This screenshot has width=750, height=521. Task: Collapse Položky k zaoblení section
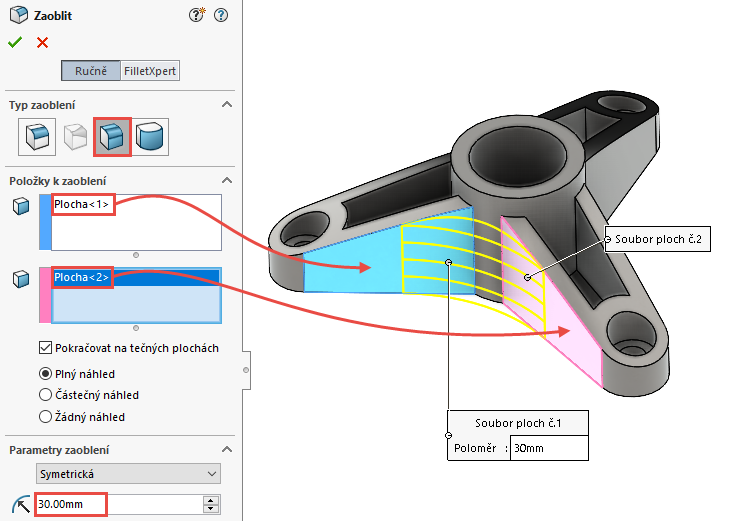(227, 180)
